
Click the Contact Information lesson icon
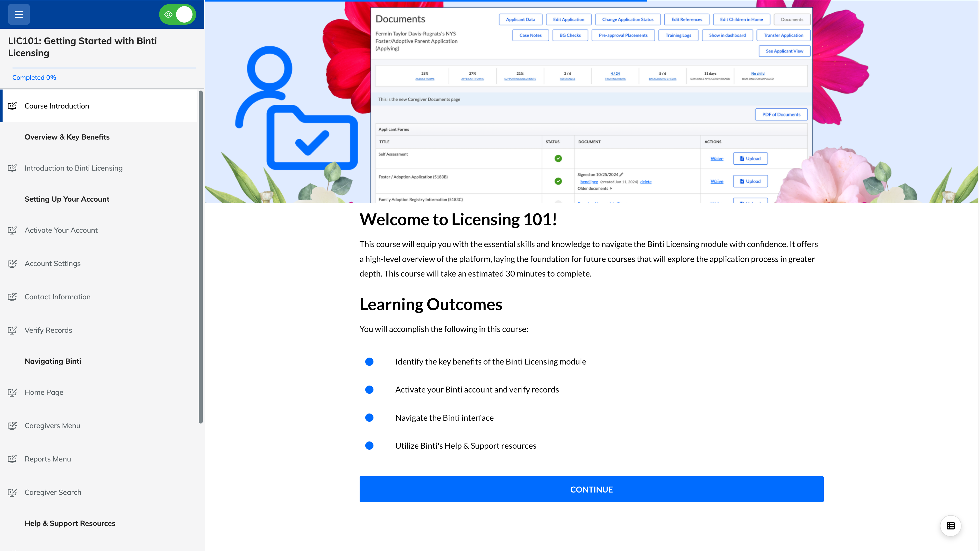[x=12, y=297]
